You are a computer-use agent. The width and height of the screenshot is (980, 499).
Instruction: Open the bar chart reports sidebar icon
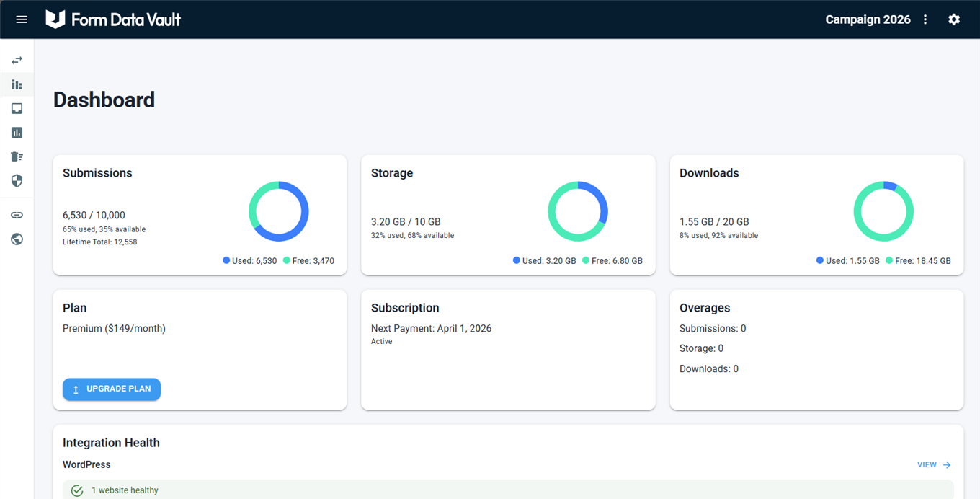pos(17,133)
